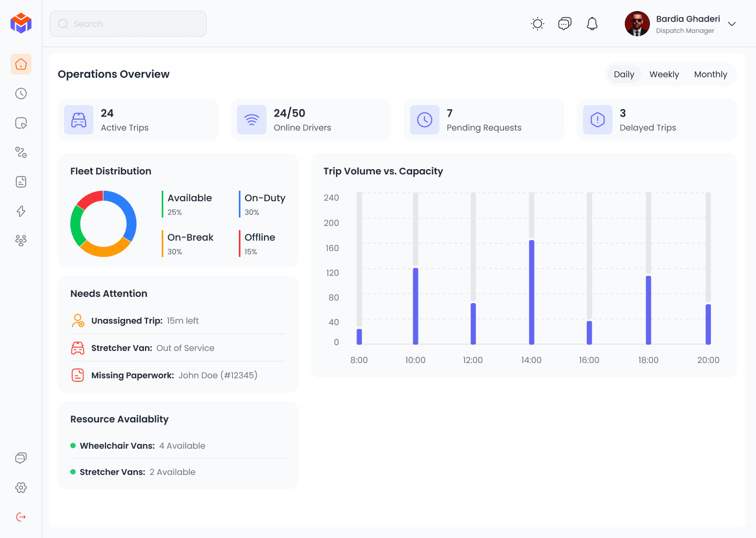Click the lightning bolt sidebar icon

[x=21, y=211]
